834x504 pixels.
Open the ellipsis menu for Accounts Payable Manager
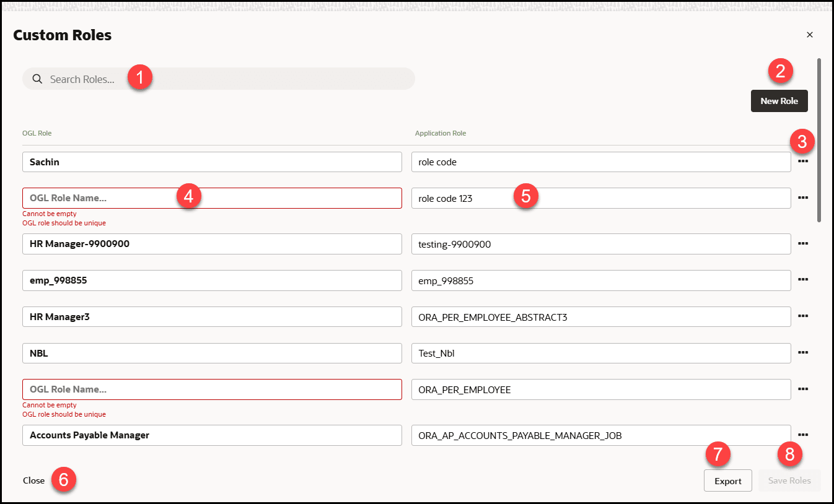click(803, 435)
